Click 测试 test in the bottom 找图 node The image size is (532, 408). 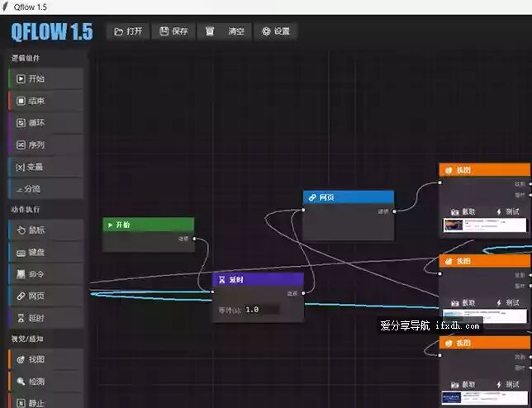point(507,385)
